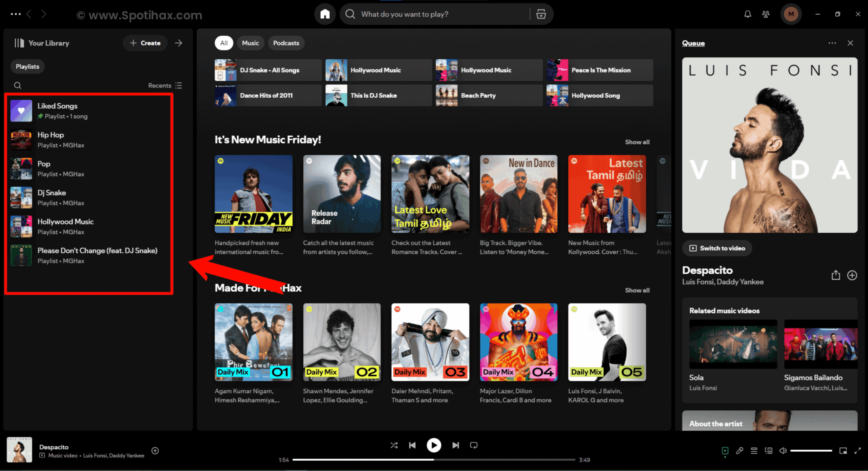Open What's New notifications bell
The image size is (868, 471).
[x=747, y=14]
